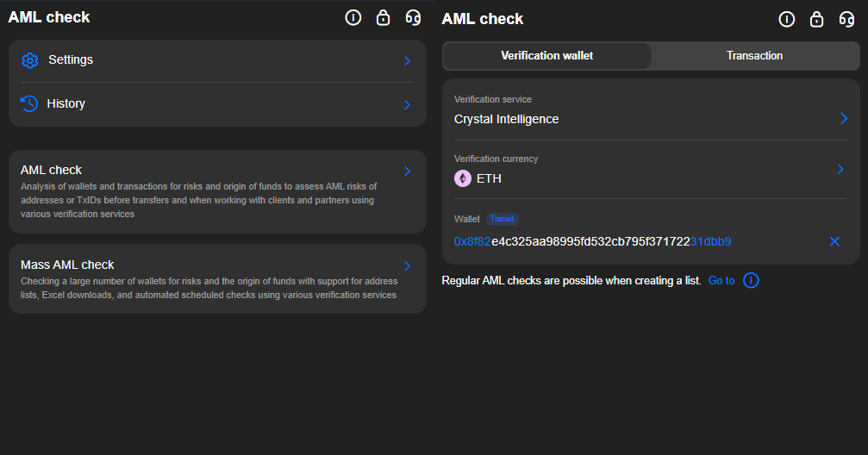Click info icon next to Go to link
Screen dimensions: 868x455
click(x=751, y=281)
